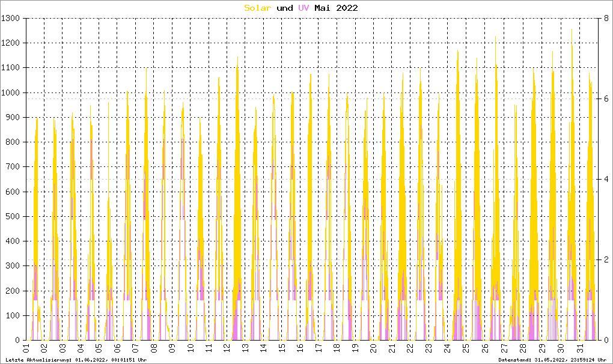613x364 pixels.
Task: Click 'Mai 2022' in the chart title
Action: click(x=336, y=8)
